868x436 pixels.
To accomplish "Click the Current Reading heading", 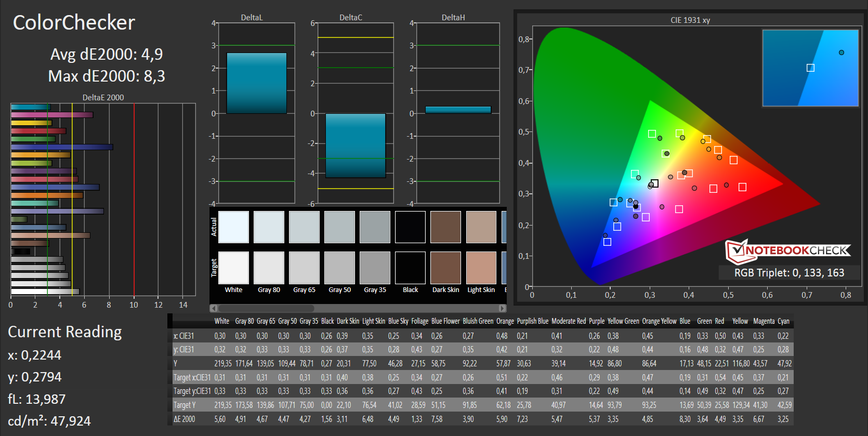I will pyautogui.click(x=65, y=332).
